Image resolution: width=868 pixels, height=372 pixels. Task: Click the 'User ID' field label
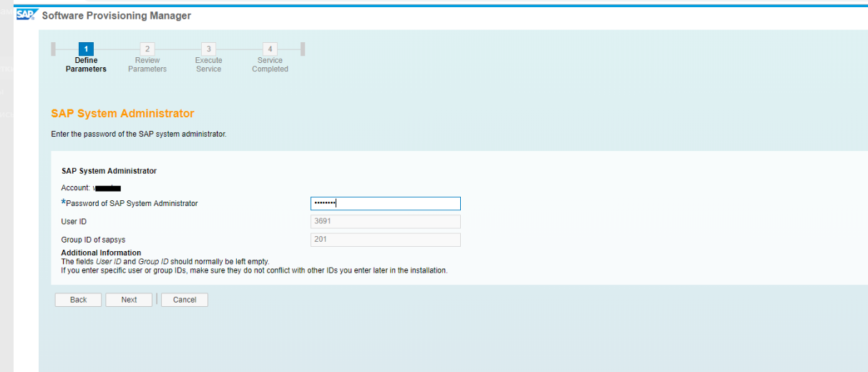74,222
